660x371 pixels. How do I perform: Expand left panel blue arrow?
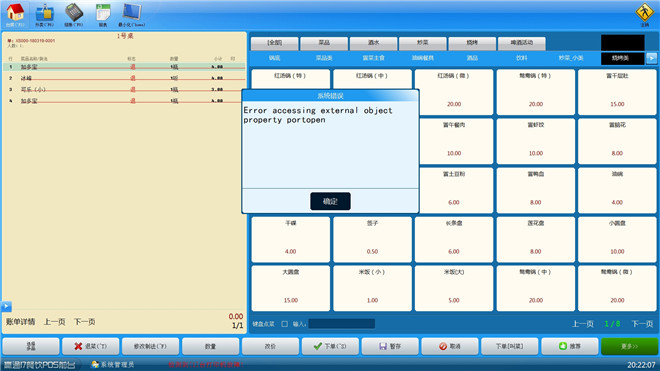click(x=6, y=306)
